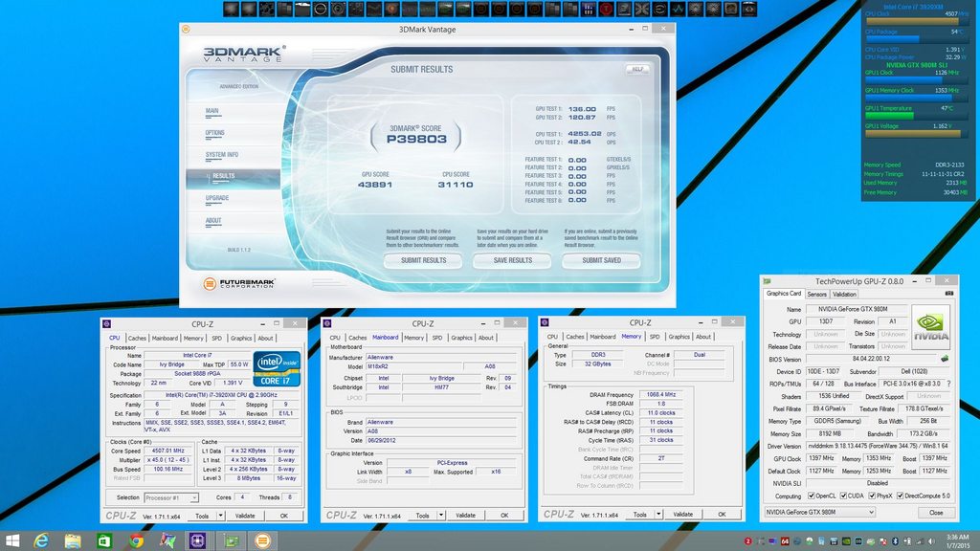Toggle the DirectCompute 5.0 checkbox
The width and height of the screenshot is (980, 551).
(x=900, y=496)
